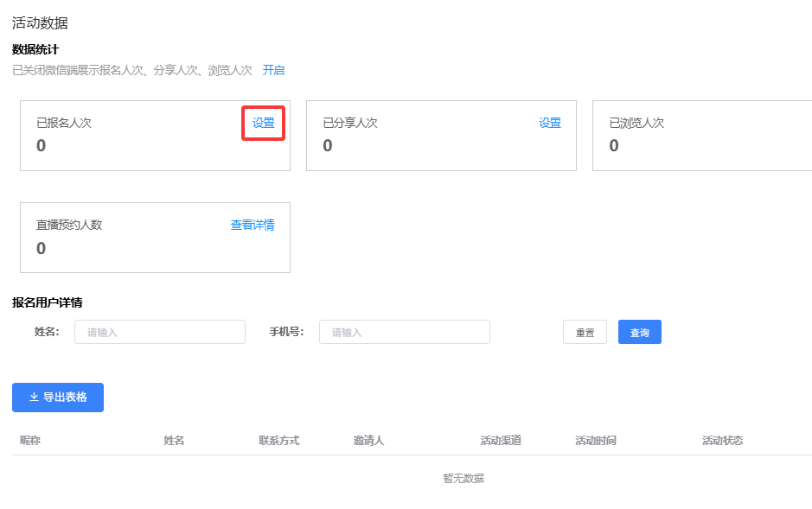Click the 邀请人 column header
812x509 pixels.
(x=368, y=441)
